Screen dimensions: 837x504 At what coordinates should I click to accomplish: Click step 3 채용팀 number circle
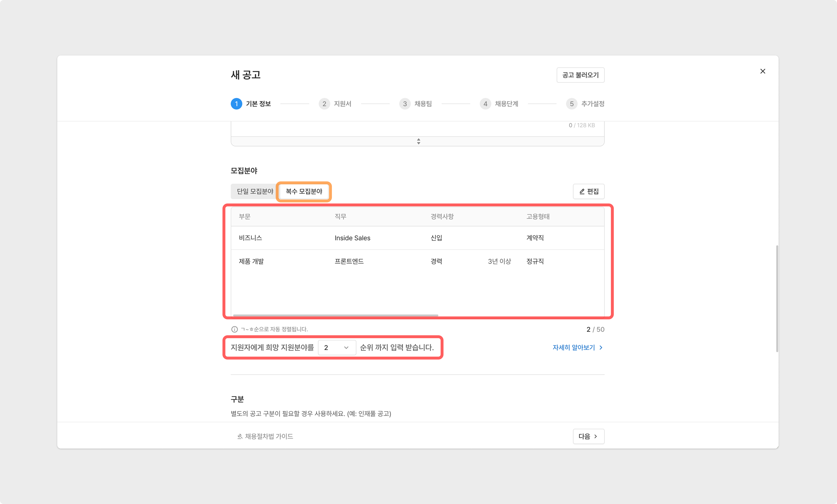[x=405, y=104]
